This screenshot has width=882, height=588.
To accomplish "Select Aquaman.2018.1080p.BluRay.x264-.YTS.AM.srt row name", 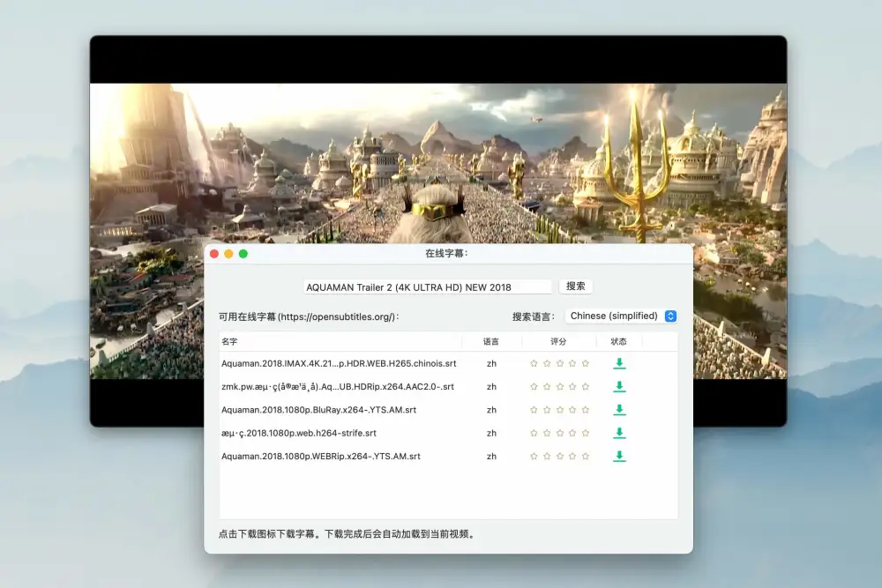I will point(319,410).
